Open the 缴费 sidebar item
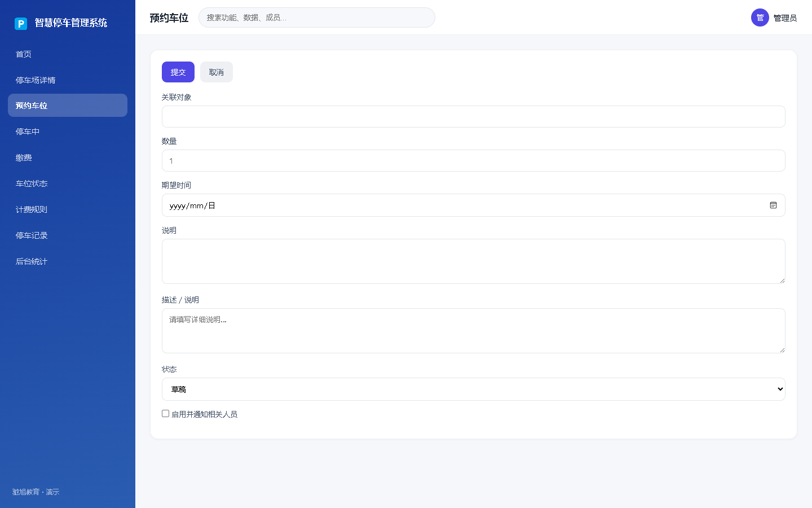 coord(68,157)
